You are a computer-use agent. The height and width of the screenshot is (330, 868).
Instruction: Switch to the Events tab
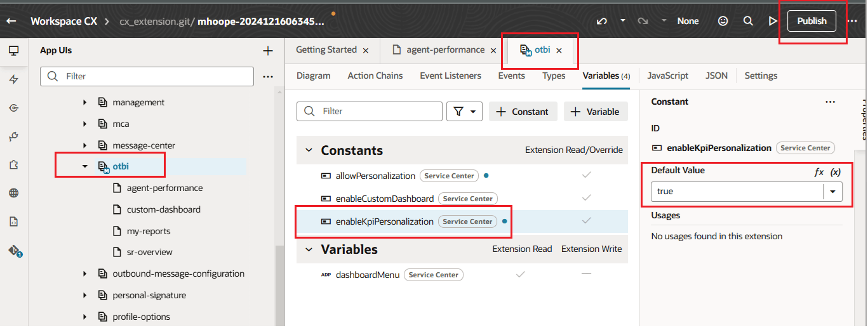[x=511, y=76]
